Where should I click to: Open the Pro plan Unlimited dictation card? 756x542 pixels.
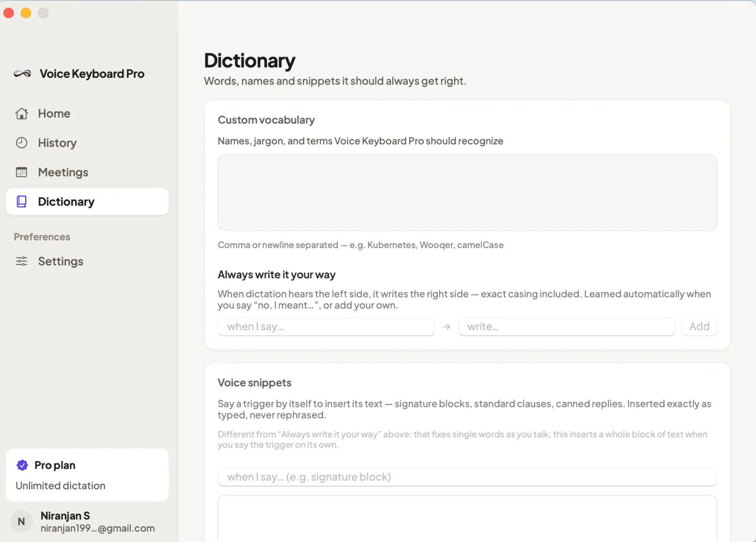click(87, 475)
